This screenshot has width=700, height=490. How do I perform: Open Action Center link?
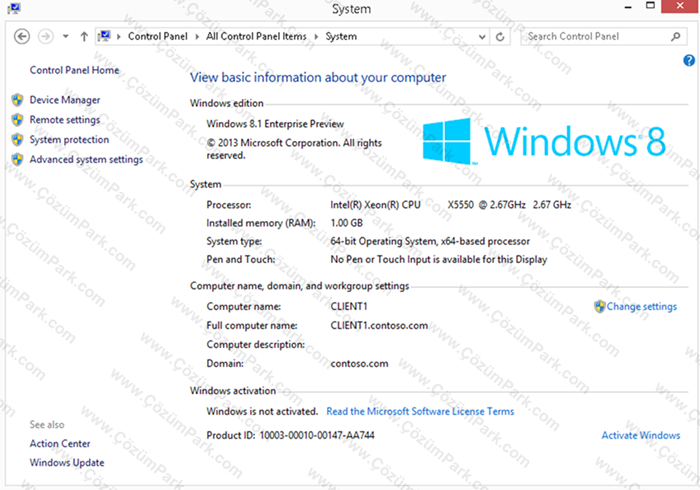click(x=60, y=444)
